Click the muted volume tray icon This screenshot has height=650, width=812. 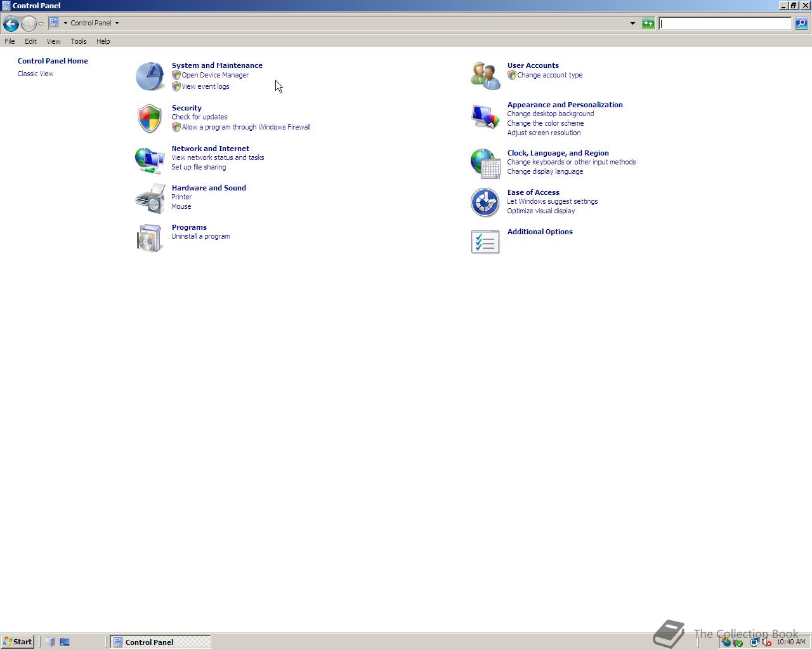[x=766, y=642]
